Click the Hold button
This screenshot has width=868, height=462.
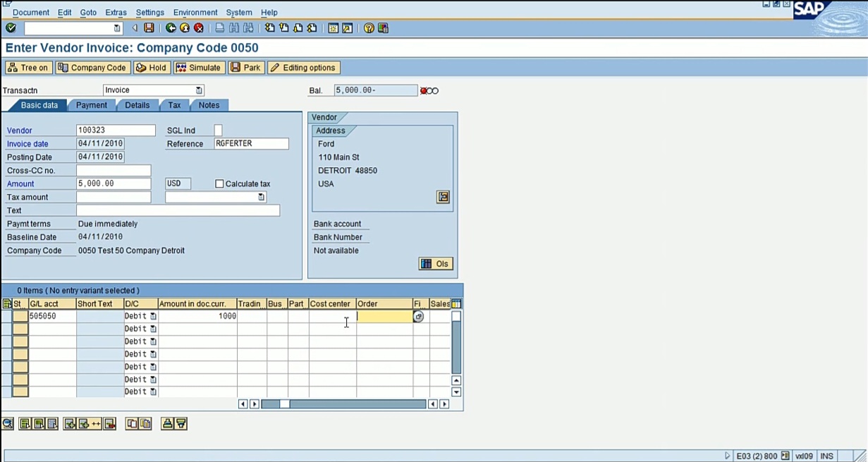click(151, 68)
